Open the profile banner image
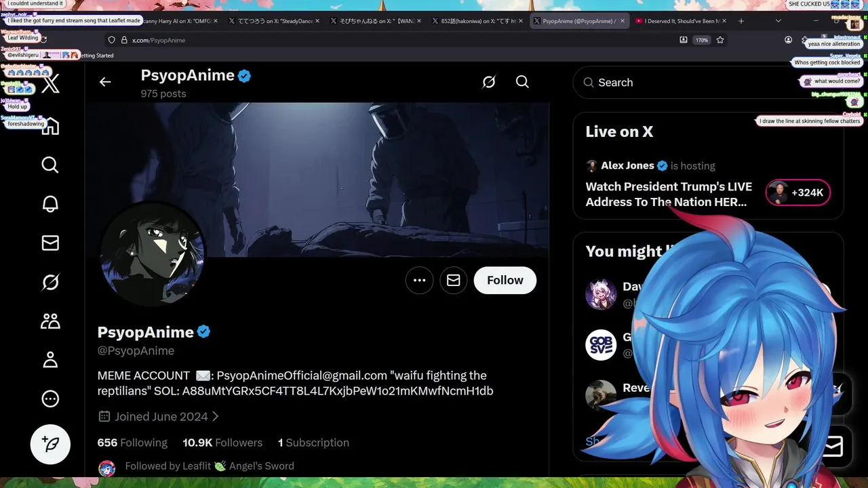Screen dimensions: 868x488 [317, 180]
